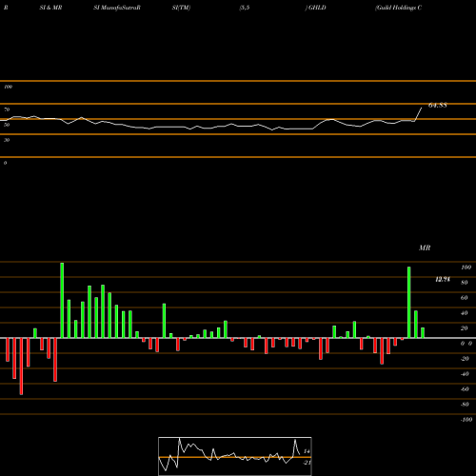Click the '-20' label on MR axis
Screen dimensions: 476x476
[465, 359]
